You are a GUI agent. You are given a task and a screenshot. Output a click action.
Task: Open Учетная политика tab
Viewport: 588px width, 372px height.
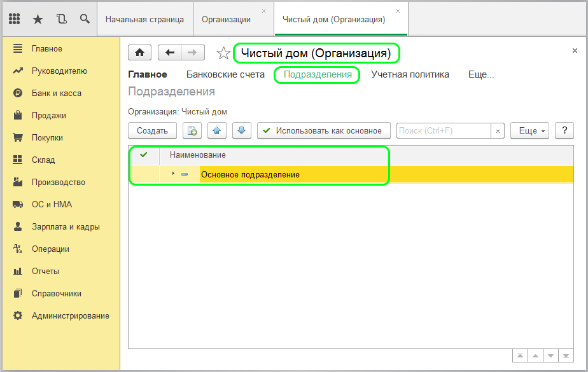[410, 74]
